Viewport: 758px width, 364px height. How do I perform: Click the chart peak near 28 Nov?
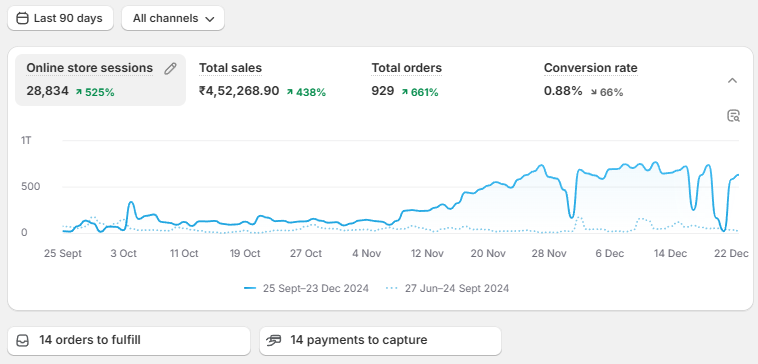point(541,166)
